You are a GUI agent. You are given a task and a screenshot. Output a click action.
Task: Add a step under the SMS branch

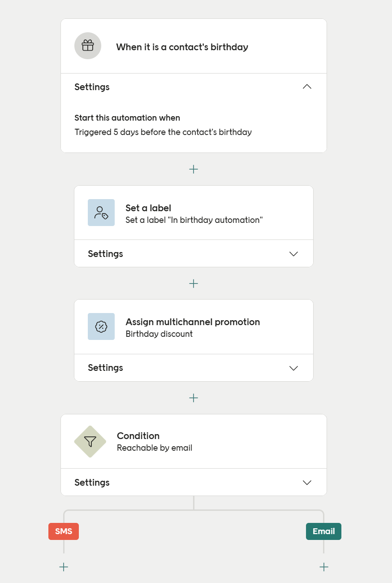click(63, 566)
